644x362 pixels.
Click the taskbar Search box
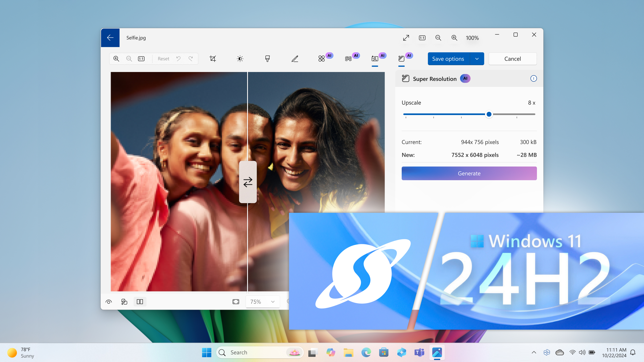(x=260, y=353)
